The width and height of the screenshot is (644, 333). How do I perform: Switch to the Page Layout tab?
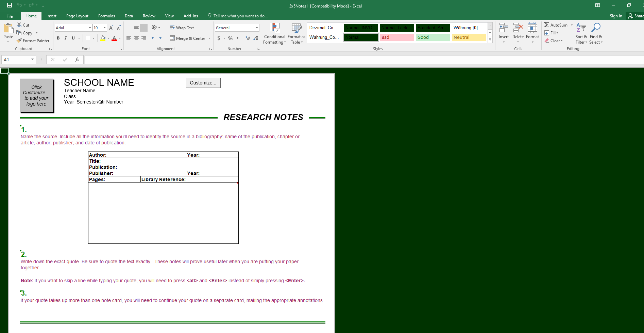tap(77, 16)
